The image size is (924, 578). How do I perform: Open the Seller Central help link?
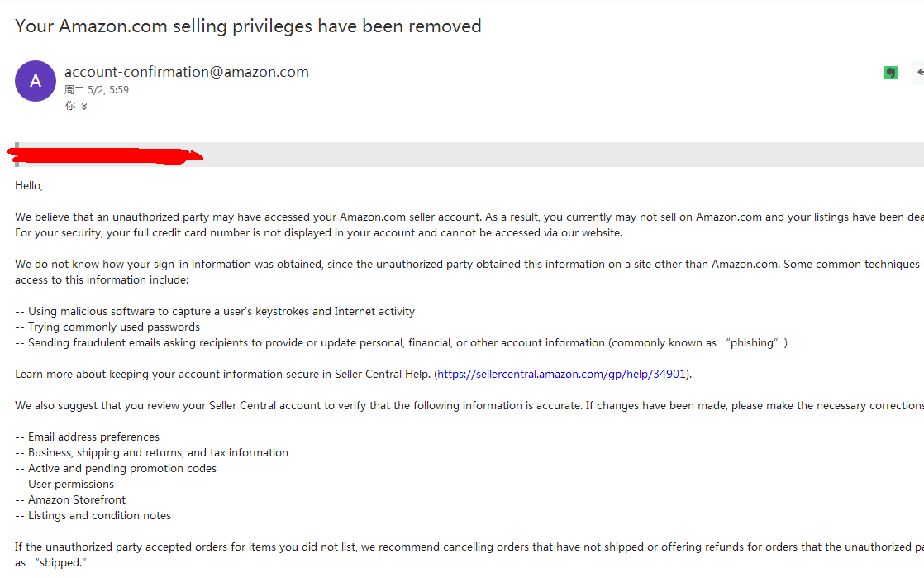(562, 374)
